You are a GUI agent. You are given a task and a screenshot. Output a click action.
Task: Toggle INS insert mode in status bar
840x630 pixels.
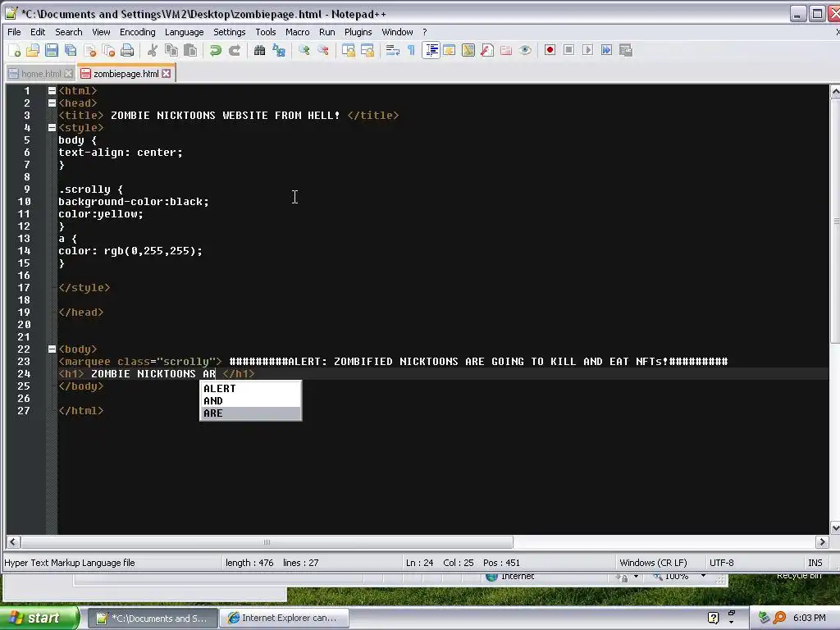(815, 563)
